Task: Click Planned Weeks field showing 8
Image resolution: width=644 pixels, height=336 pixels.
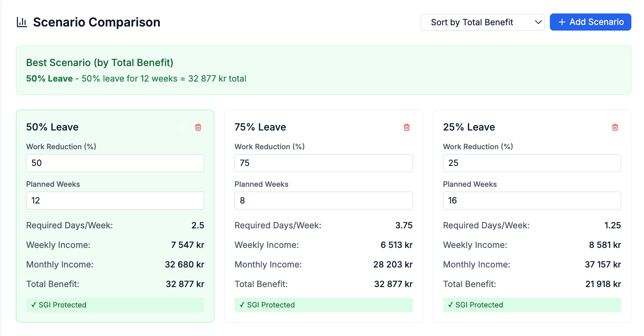Action: (323, 201)
